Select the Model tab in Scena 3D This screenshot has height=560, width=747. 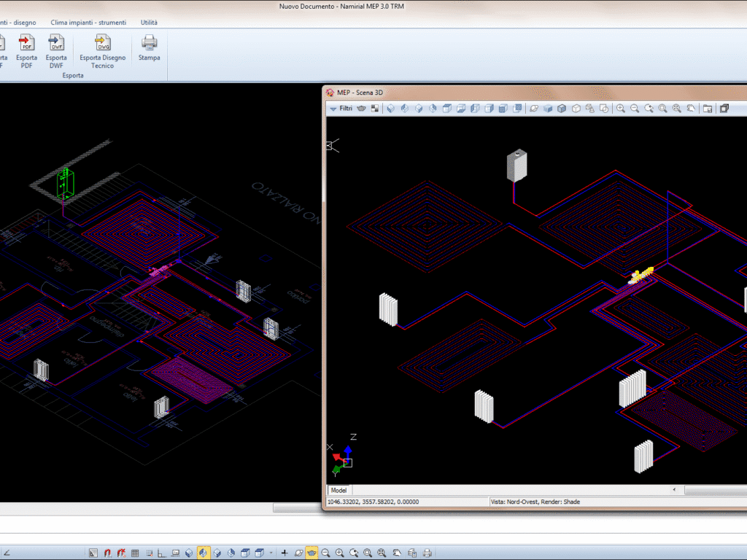click(339, 490)
